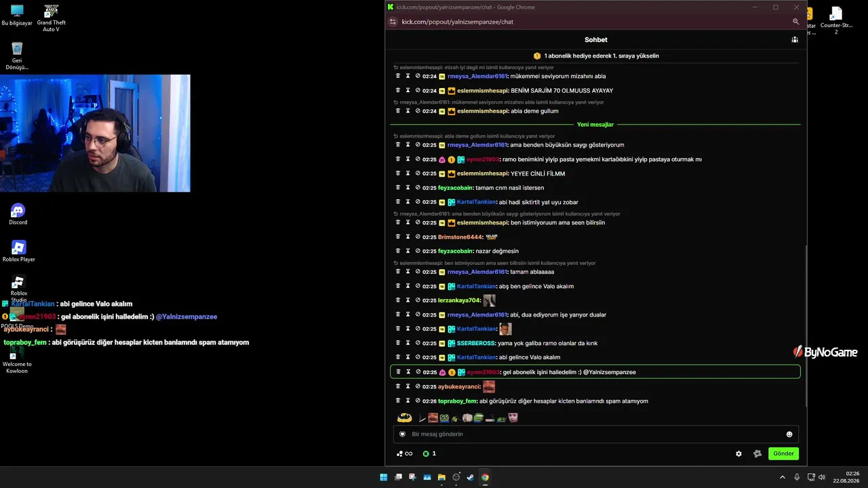Timeout lerzankaya704 with the hourglass icon

408,300
